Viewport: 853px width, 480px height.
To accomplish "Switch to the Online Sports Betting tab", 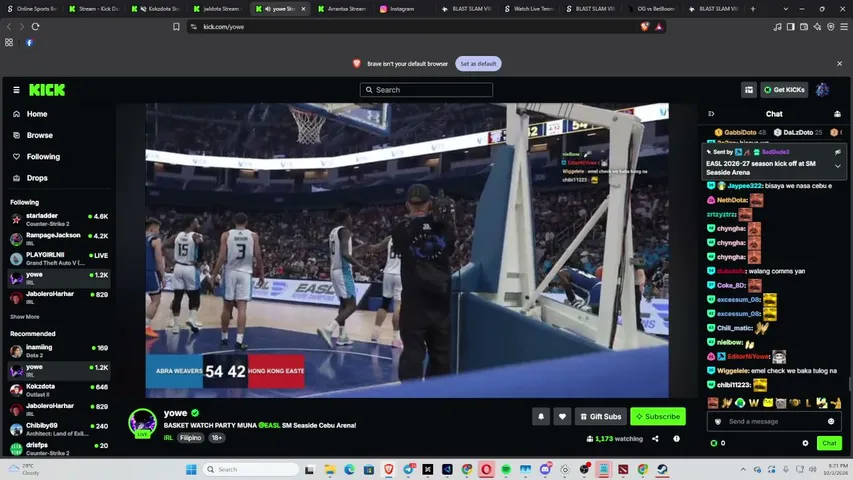I will tap(33, 9).
